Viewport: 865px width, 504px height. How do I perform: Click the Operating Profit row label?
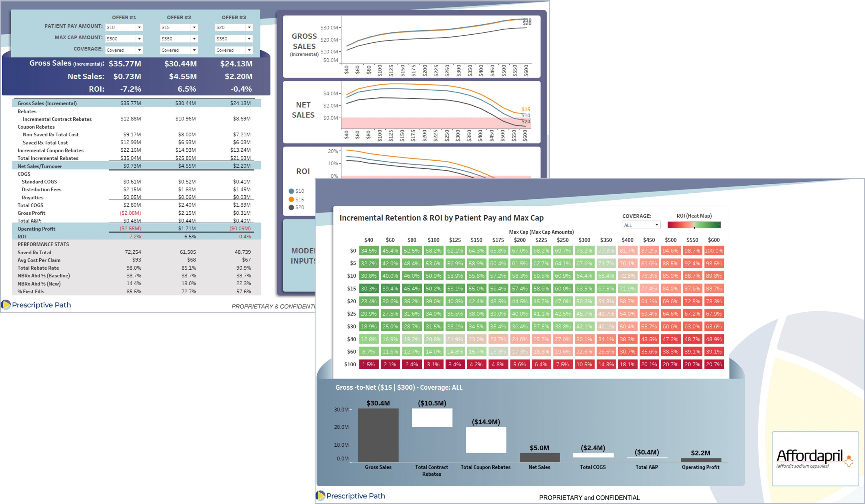[x=36, y=229]
